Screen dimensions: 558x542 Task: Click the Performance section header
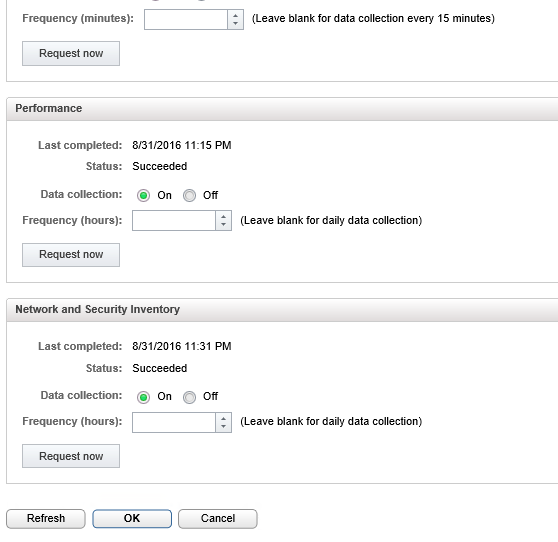coord(282,109)
